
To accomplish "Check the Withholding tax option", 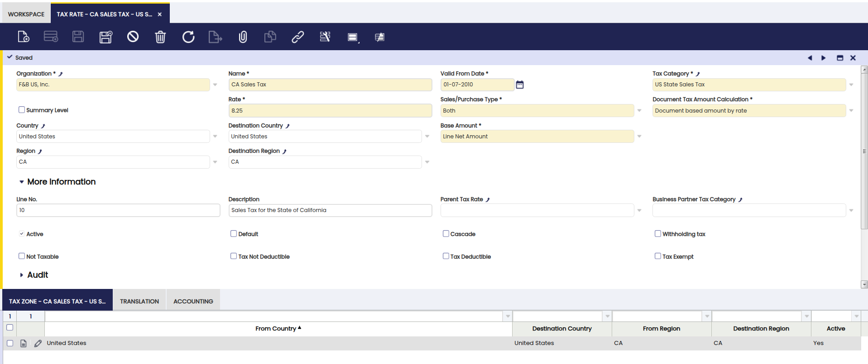I will coord(658,234).
